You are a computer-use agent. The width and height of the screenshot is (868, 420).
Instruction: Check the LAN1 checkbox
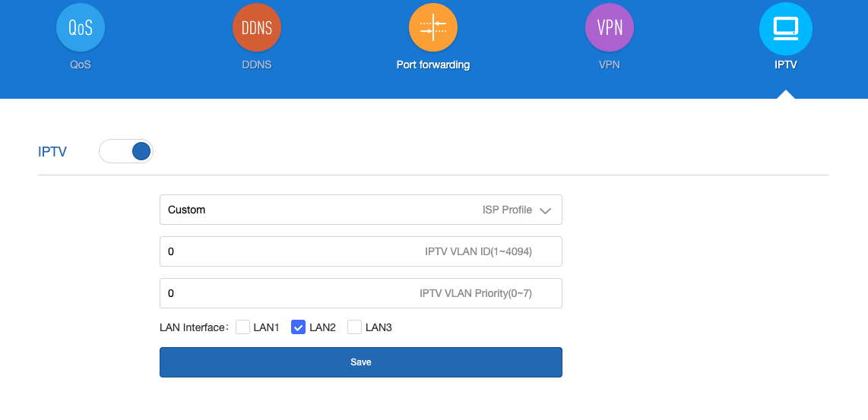pyautogui.click(x=242, y=327)
